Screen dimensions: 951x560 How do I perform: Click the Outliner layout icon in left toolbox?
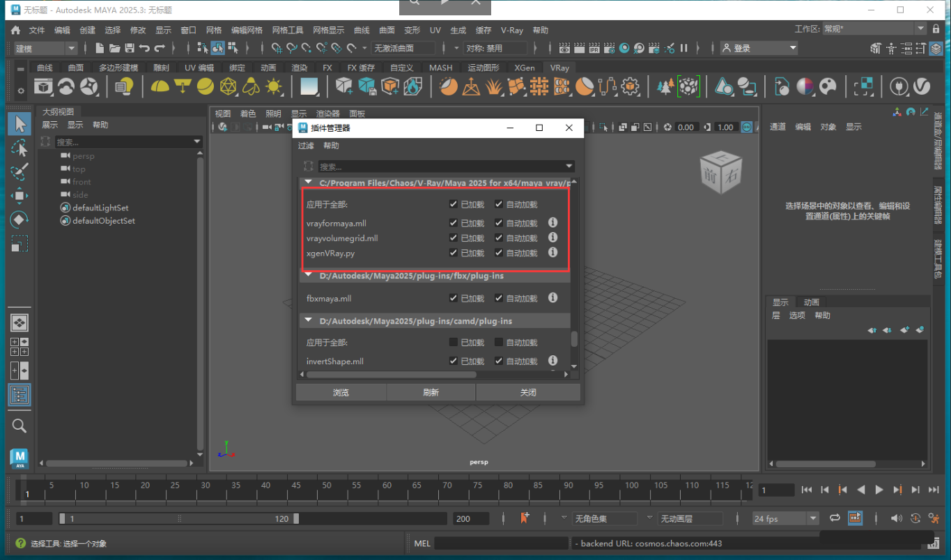(x=20, y=395)
